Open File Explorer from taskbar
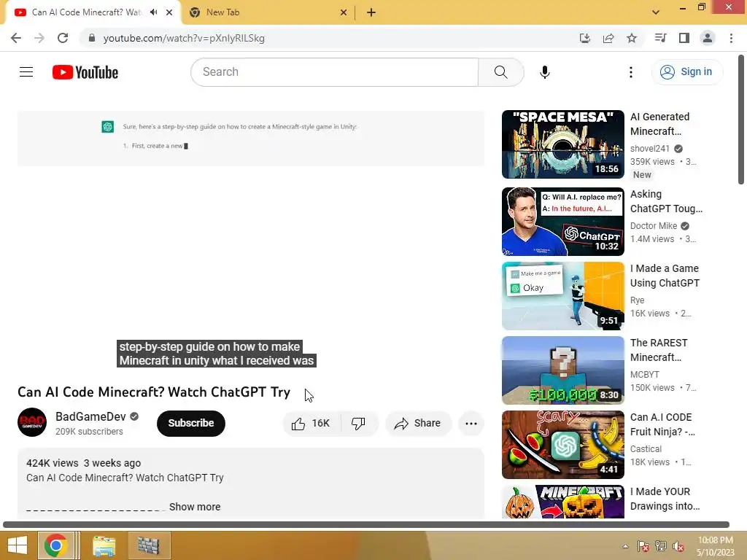The height and width of the screenshot is (560, 747). coord(104,545)
